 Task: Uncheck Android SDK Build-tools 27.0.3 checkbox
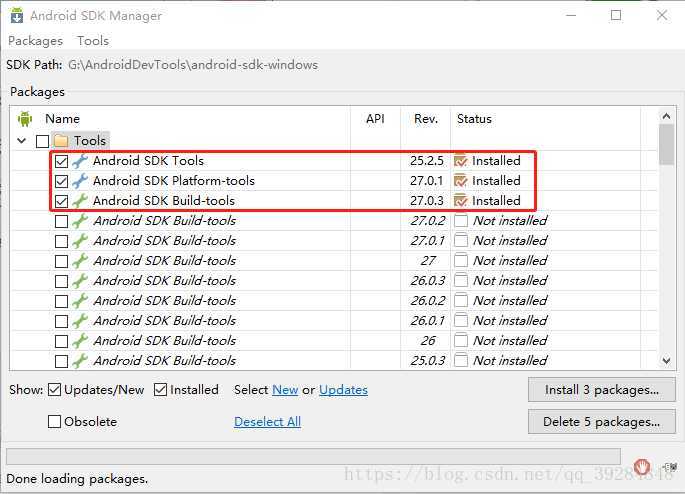click(62, 201)
